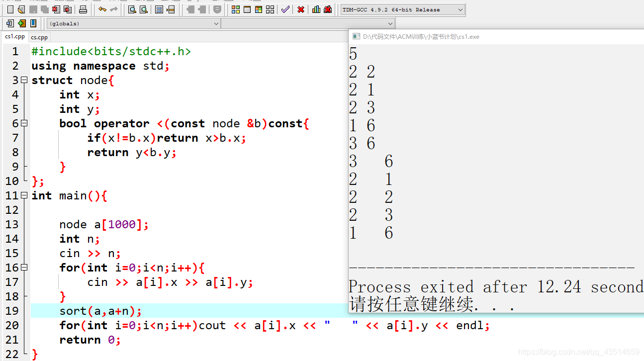Switch to the cs.cpp tab
The width and height of the screenshot is (644, 361).
[39, 37]
